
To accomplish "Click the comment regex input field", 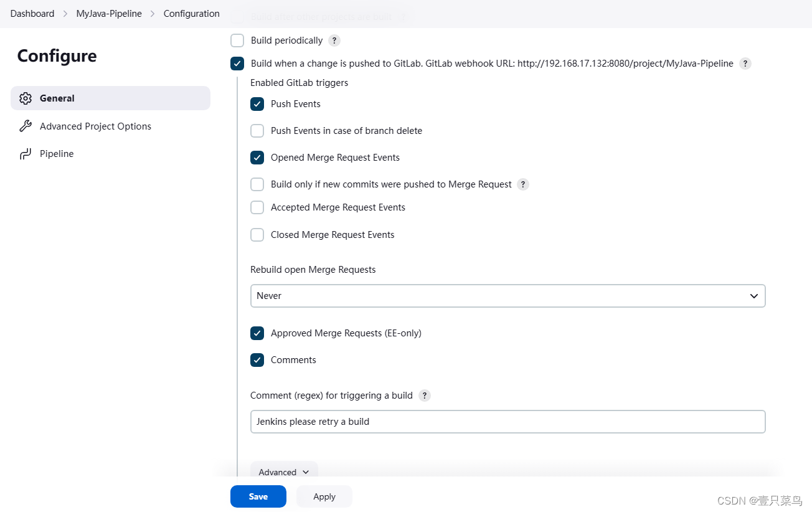I will click(x=507, y=422).
